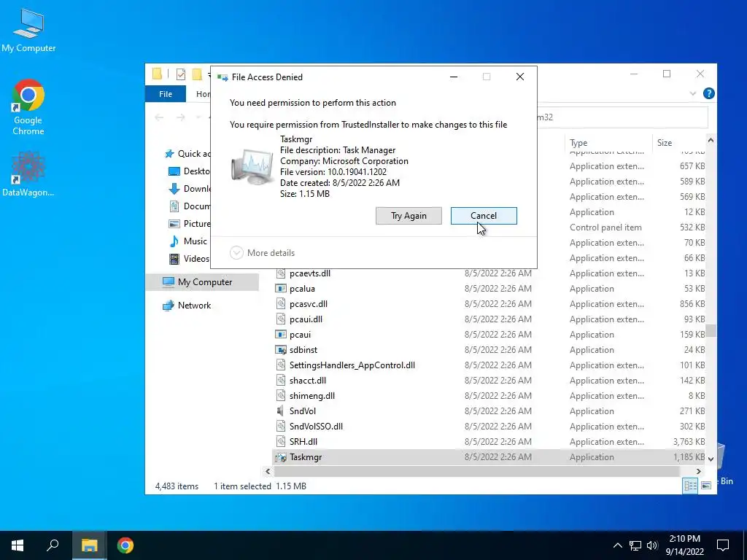This screenshot has height=560, width=747.
Task: Click the sdbinst file icon
Action: (x=281, y=349)
